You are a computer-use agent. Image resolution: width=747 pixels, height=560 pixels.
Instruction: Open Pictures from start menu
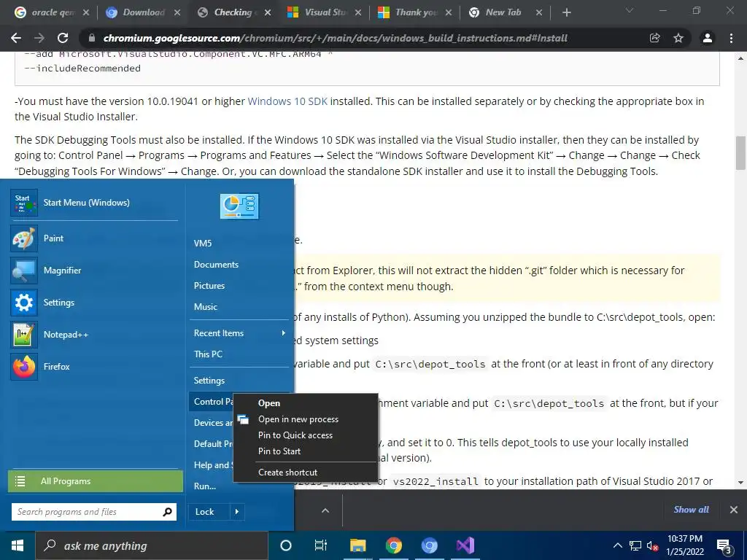(x=209, y=286)
